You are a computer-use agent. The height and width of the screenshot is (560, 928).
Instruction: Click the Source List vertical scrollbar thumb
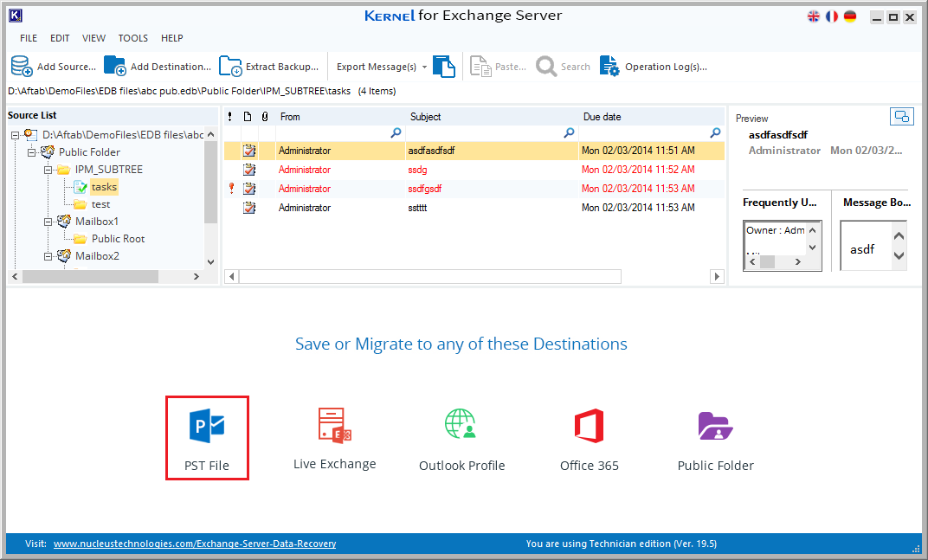(x=210, y=182)
